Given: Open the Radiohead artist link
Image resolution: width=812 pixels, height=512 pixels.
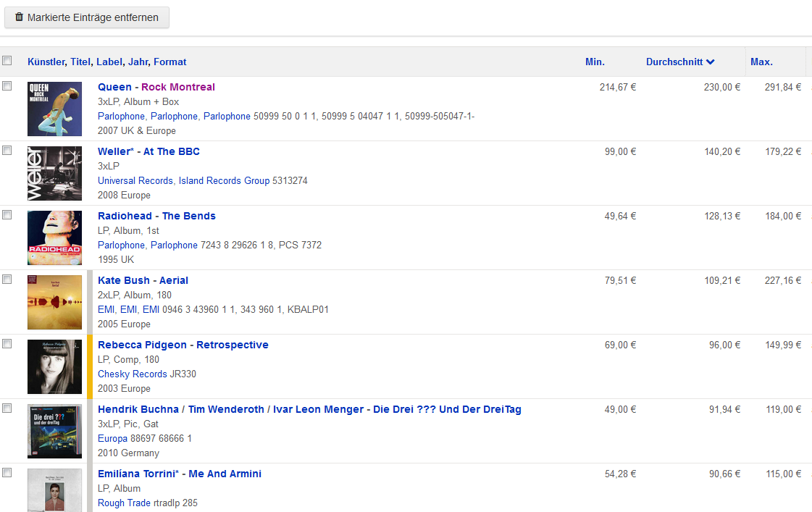Looking at the screenshot, I should click(125, 216).
